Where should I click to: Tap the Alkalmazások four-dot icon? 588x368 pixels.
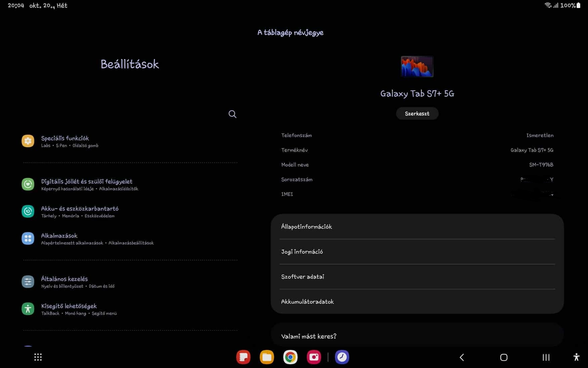28,239
